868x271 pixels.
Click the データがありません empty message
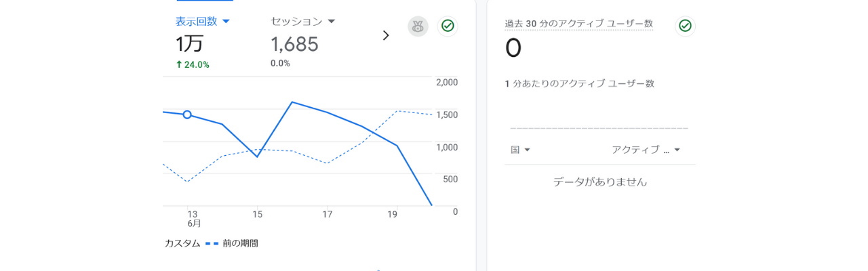pyautogui.click(x=600, y=182)
